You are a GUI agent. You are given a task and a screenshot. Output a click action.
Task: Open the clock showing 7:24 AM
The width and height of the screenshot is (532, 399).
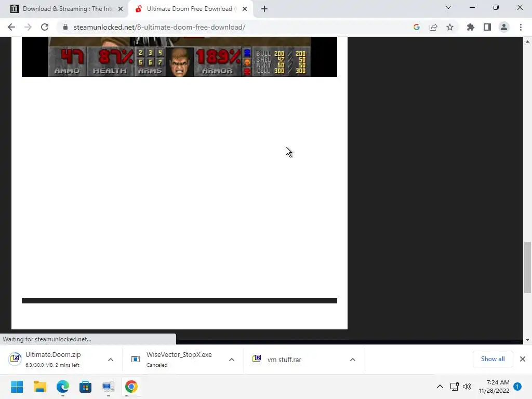click(494, 387)
